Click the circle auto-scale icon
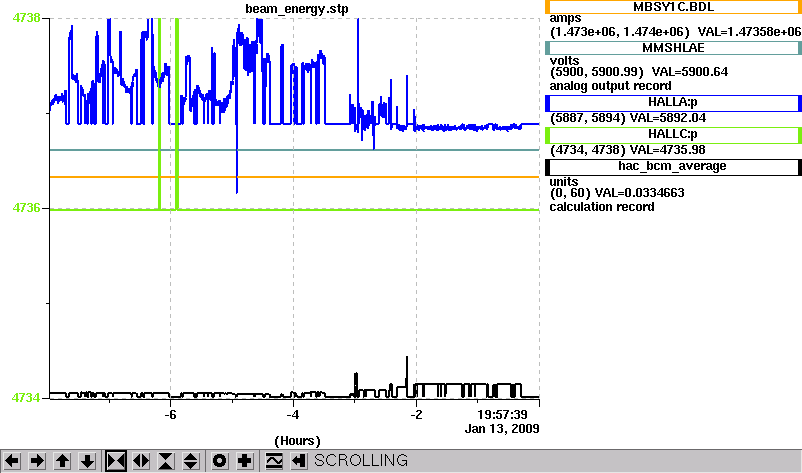 tap(219, 461)
